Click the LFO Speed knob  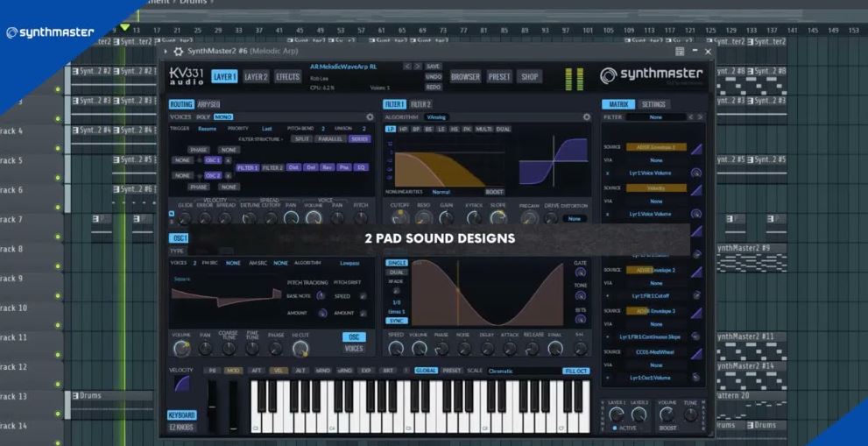tap(396, 348)
